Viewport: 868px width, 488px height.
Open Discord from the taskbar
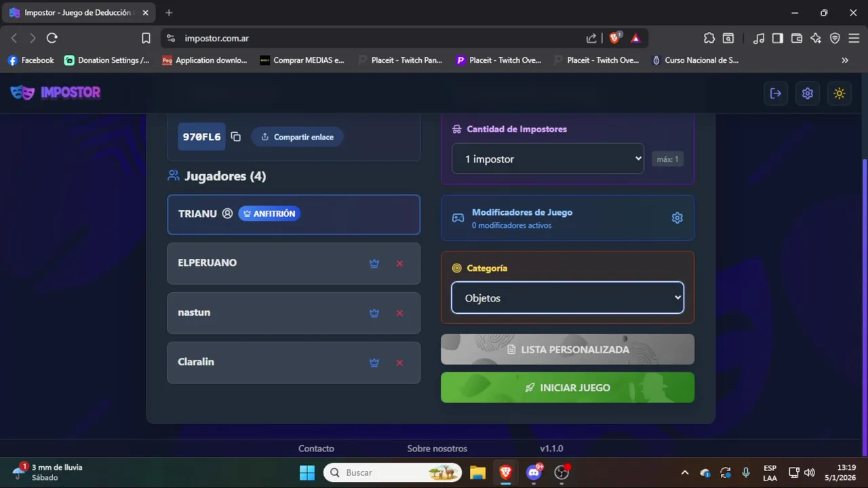click(x=534, y=472)
